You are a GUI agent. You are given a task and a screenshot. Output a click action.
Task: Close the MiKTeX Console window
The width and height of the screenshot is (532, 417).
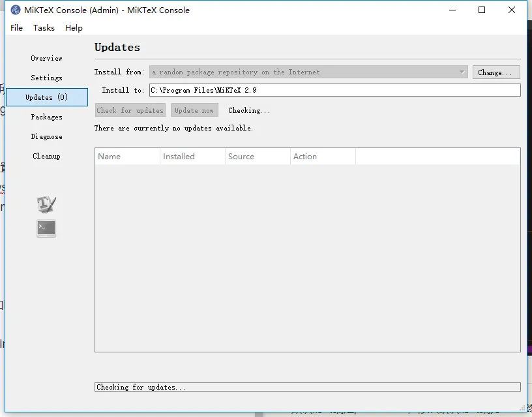(512, 10)
